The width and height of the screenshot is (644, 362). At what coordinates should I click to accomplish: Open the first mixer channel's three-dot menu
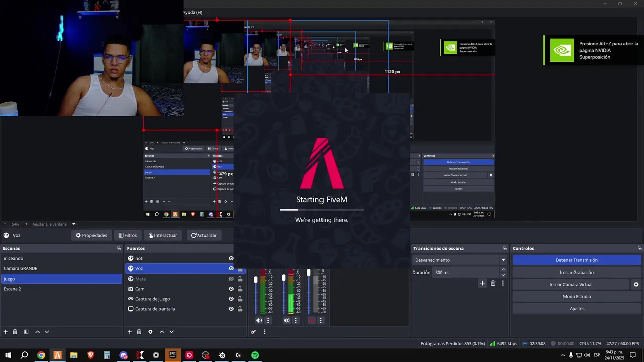[268, 320]
